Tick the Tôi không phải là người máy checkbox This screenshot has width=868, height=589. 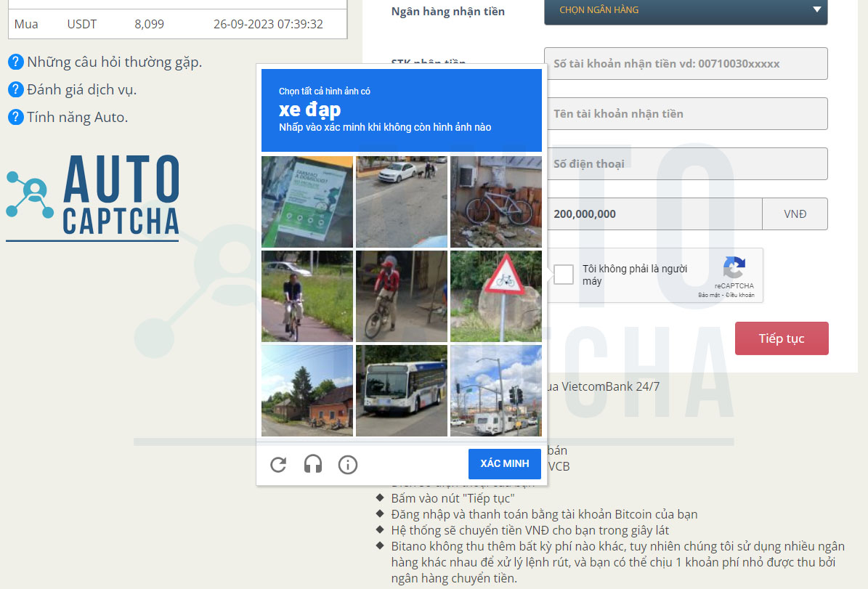[564, 274]
